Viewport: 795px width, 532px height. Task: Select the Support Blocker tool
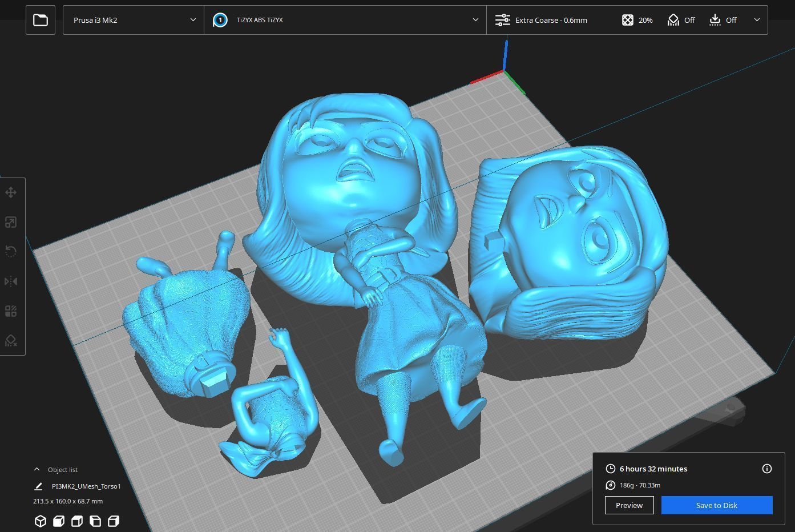point(11,341)
